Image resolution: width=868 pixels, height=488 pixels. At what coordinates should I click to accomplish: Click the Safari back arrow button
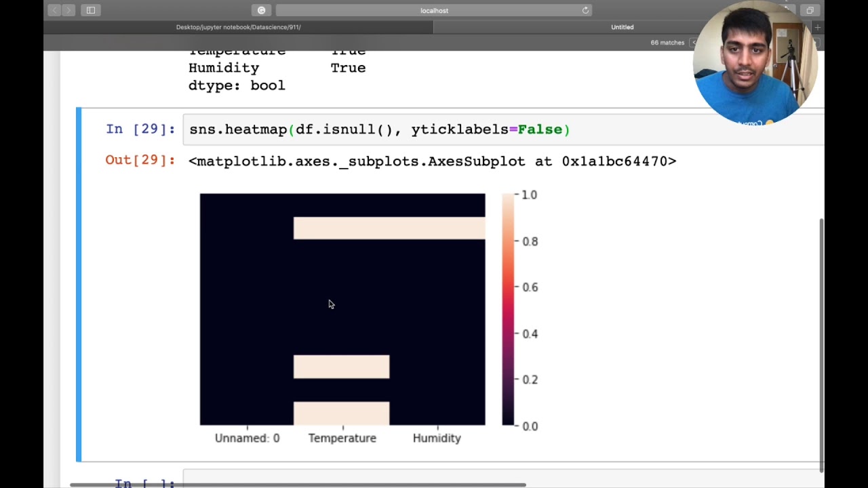(x=55, y=10)
